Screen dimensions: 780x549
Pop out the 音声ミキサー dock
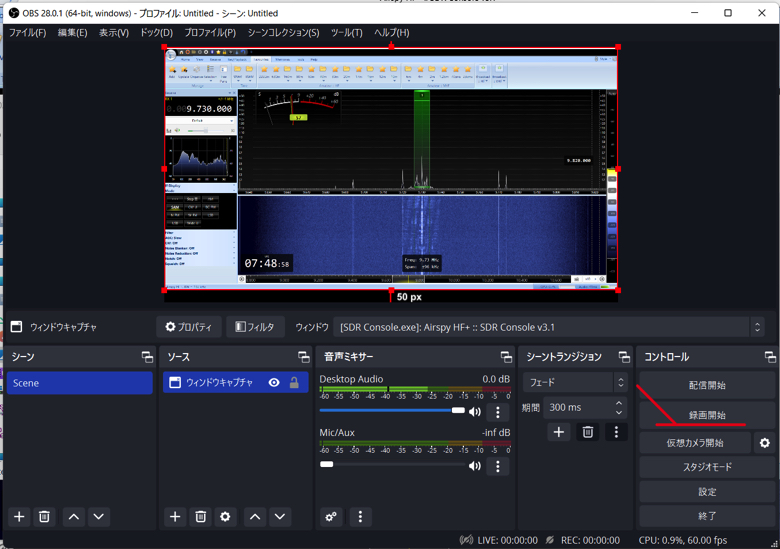(x=506, y=357)
